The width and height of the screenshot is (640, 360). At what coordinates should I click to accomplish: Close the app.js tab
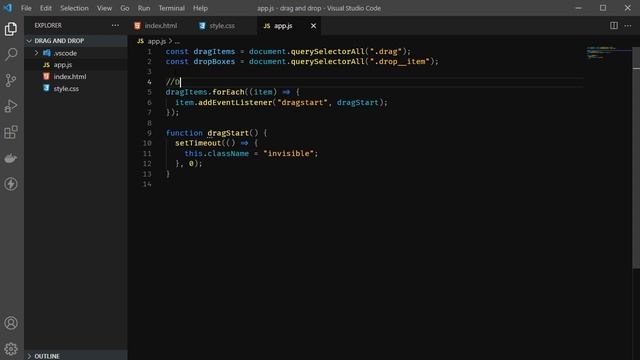pos(313,26)
